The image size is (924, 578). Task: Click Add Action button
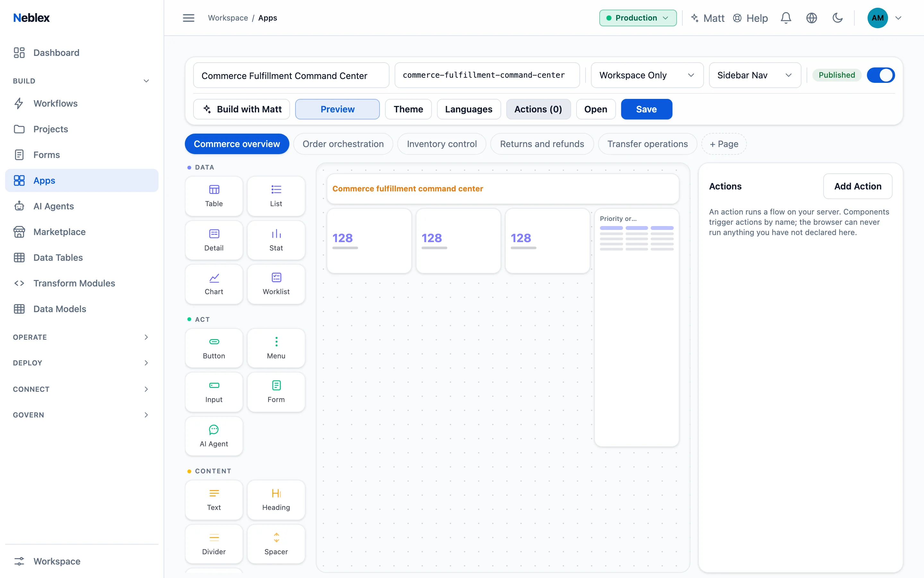[858, 186]
